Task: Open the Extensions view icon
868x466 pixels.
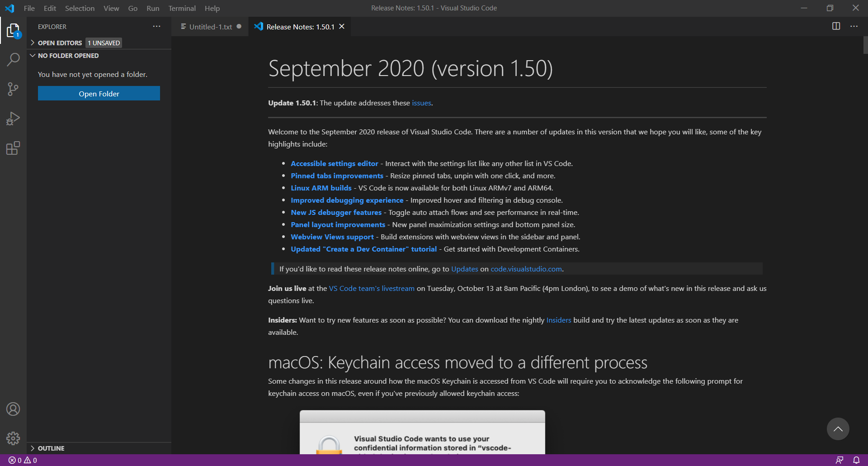Action: [x=13, y=148]
